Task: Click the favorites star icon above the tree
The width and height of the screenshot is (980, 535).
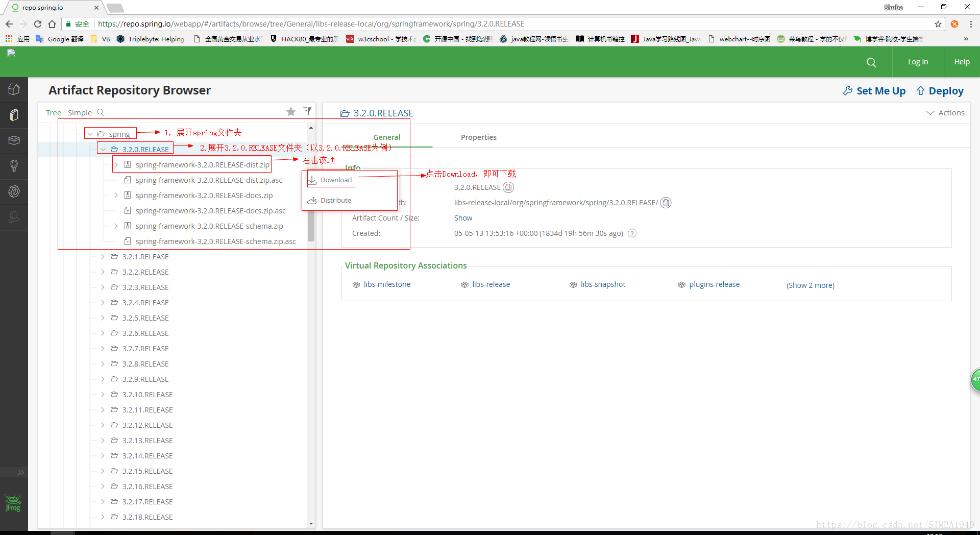Action: click(x=291, y=111)
